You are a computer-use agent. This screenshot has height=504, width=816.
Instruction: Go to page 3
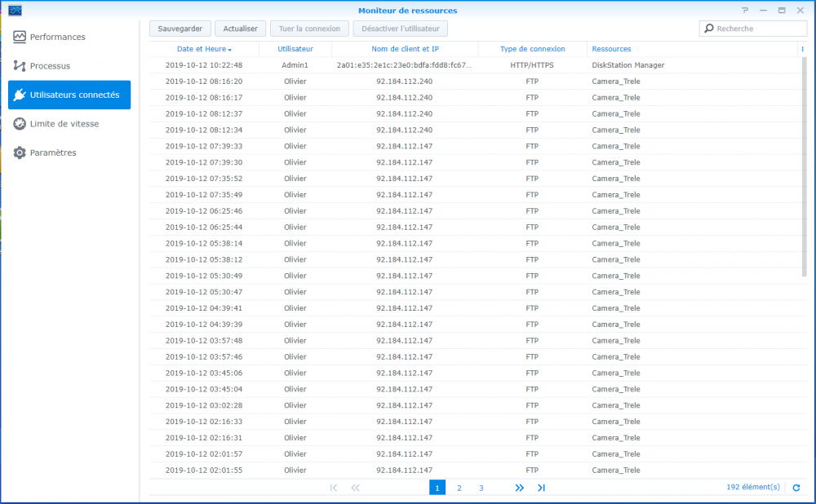[x=481, y=488]
